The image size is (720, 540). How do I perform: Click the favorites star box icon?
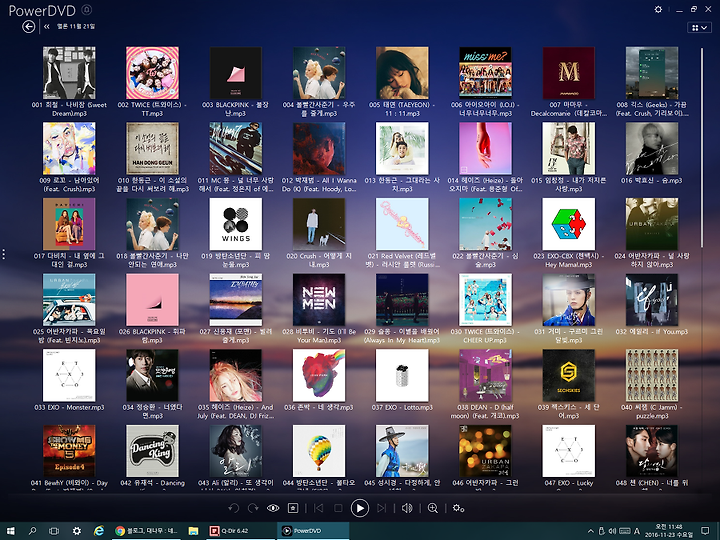click(x=293, y=508)
